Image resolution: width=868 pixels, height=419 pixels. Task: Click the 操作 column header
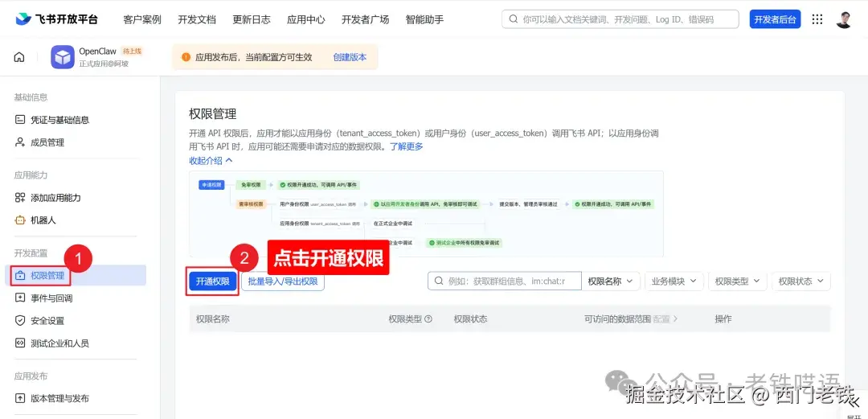[723, 319]
